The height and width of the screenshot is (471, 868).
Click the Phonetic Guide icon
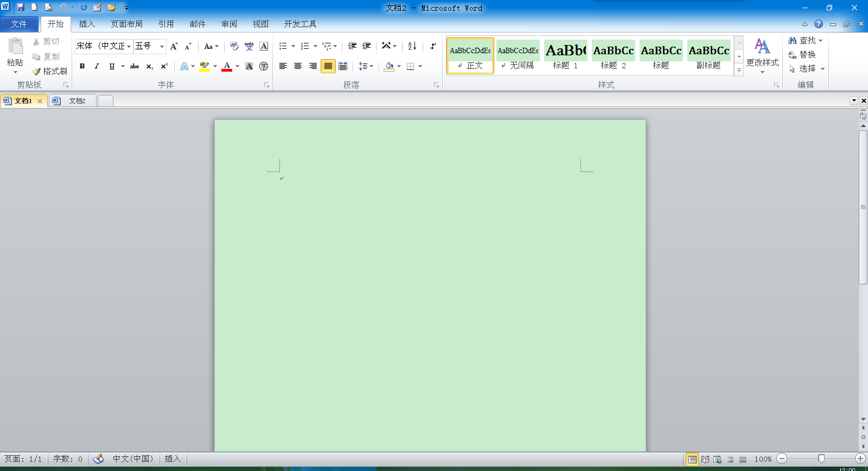point(249,46)
